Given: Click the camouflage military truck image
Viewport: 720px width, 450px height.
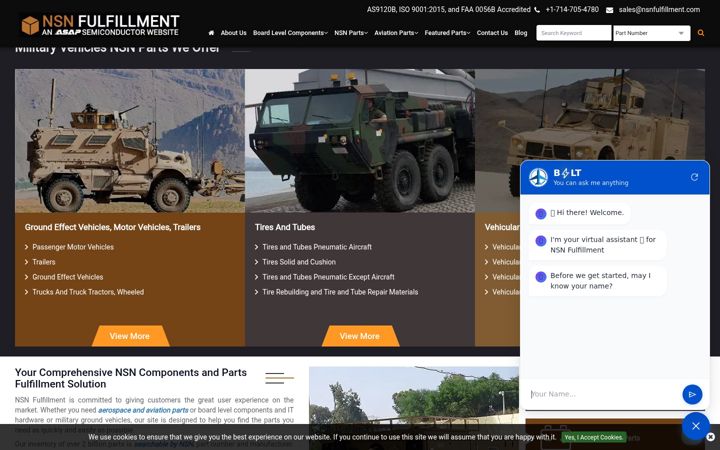Looking at the screenshot, I should (360, 141).
